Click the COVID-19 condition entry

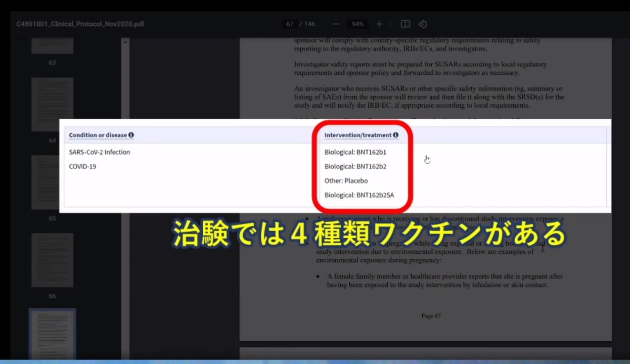coord(82,166)
